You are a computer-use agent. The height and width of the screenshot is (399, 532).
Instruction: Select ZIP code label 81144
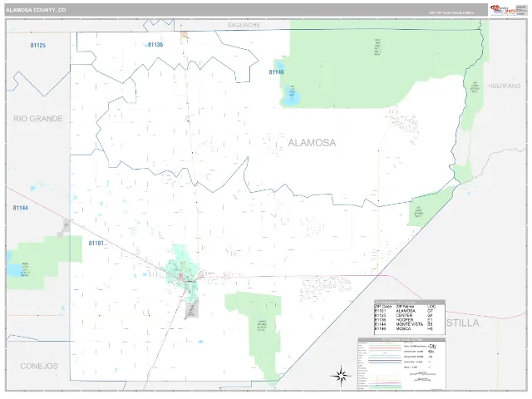20,208
